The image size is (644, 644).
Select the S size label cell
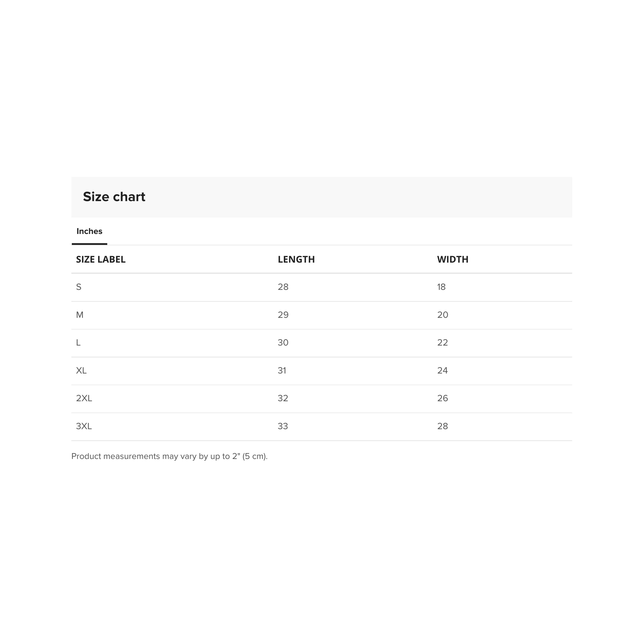click(x=79, y=287)
